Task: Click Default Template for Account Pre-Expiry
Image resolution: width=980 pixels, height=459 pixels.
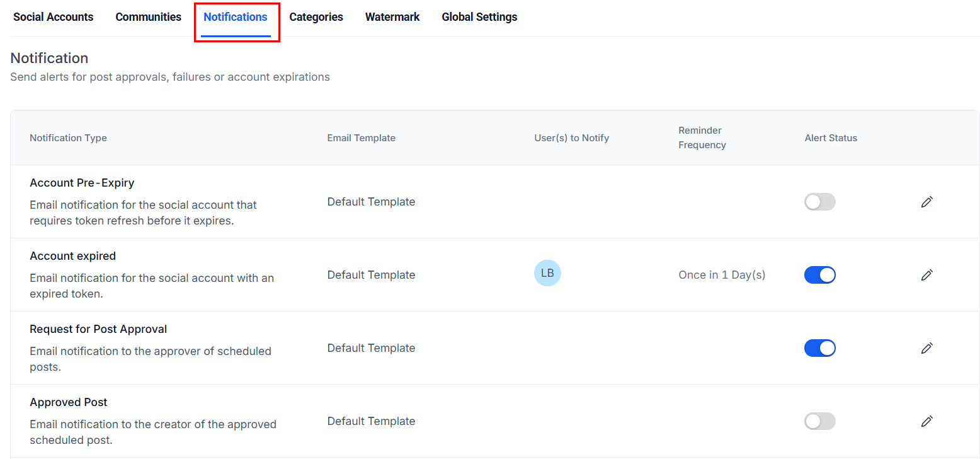Action: [x=371, y=202]
